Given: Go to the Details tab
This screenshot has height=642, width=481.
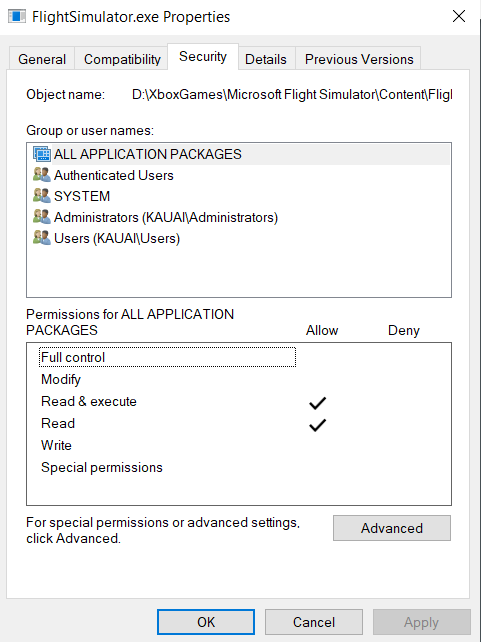Looking at the screenshot, I should point(266,59).
